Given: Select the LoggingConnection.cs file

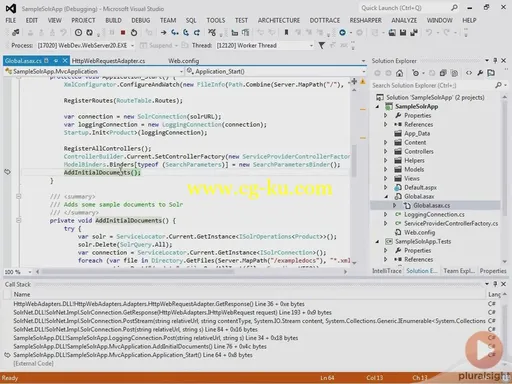Looking at the screenshot, I should [x=434, y=214].
